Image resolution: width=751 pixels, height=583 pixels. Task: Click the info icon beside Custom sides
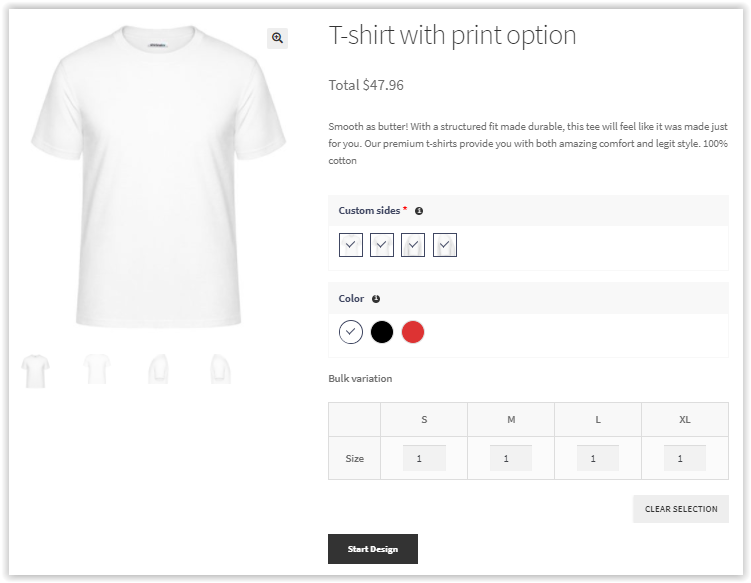click(x=419, y=211)
